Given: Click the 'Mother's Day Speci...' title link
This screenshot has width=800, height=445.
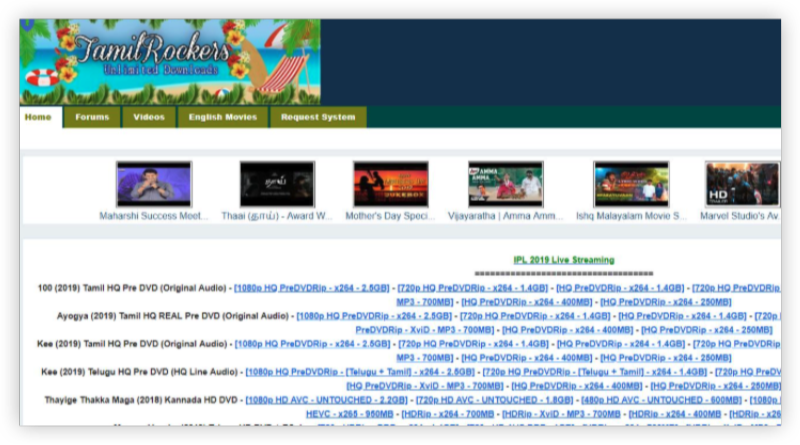Looking at the screenshot, I should click(390, 216).
